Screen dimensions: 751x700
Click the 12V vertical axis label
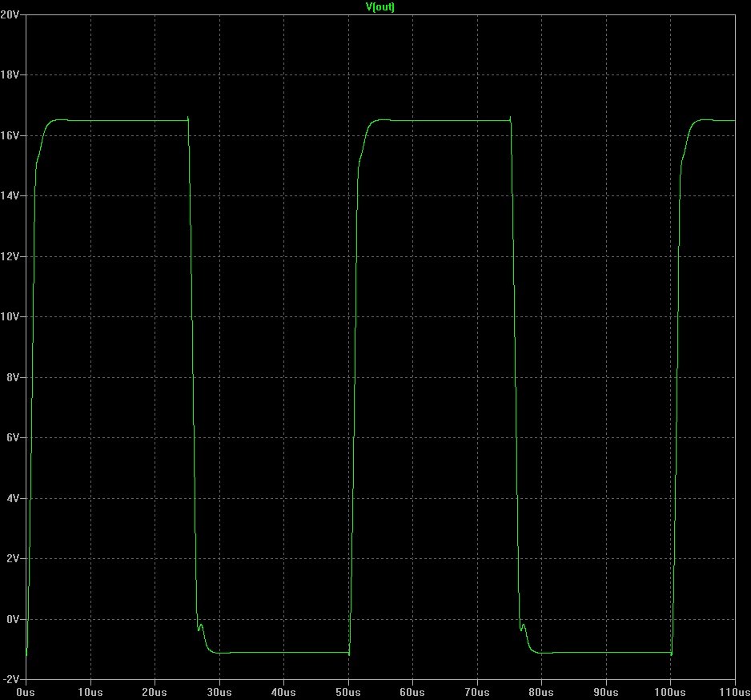(10, 256)
